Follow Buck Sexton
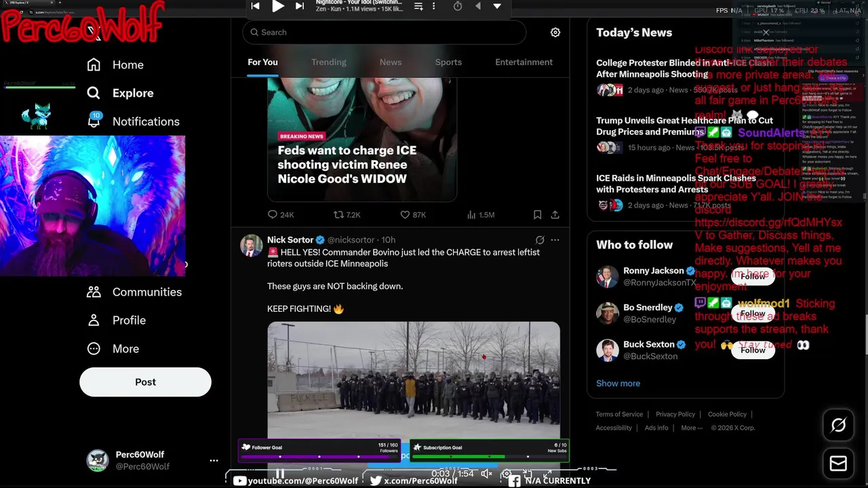 pos(753,350)
